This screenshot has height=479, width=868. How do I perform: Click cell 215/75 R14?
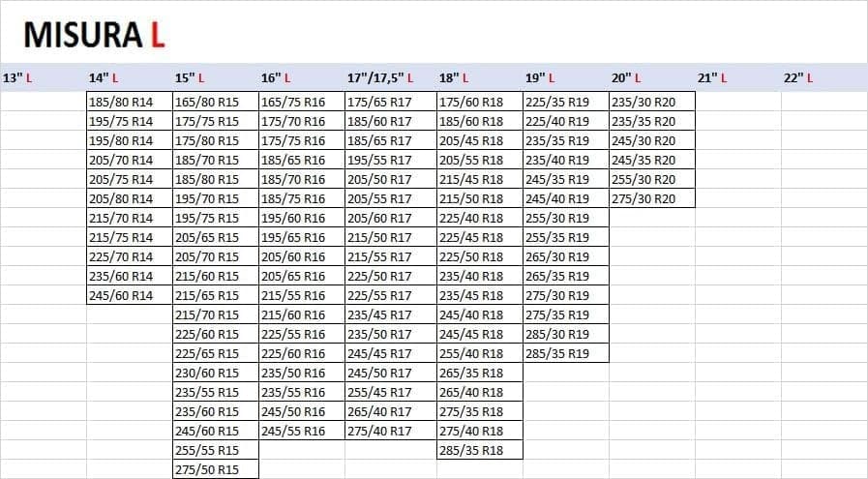click(x=130, y=237)
